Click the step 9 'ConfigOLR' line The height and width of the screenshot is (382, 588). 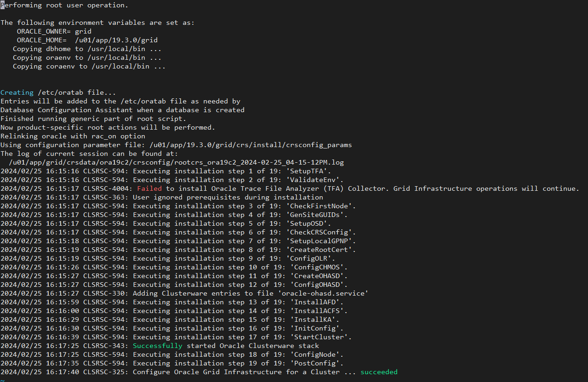168,258
